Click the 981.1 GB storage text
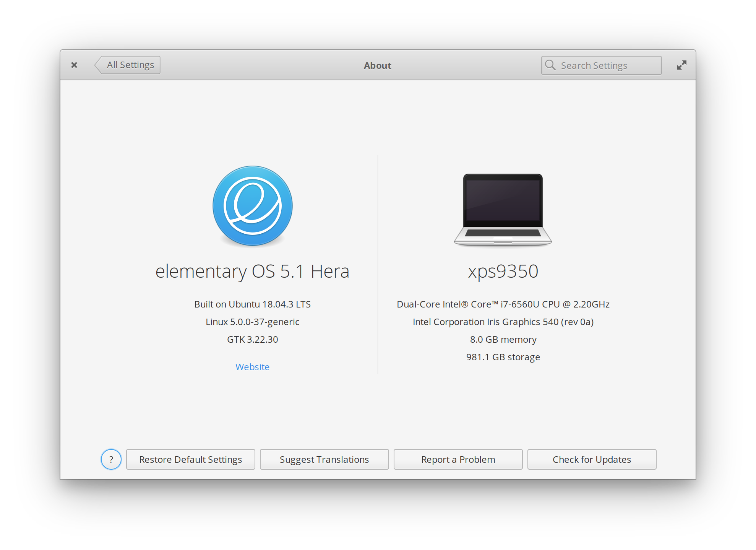Viewport: 756px width, 550px height. point(503,357)
